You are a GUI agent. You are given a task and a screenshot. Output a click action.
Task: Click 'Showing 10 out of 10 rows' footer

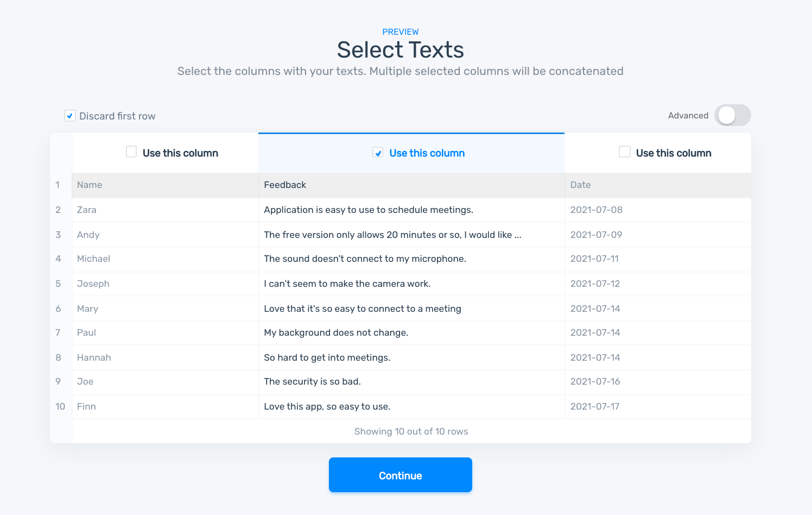click(x=411, y=431)
